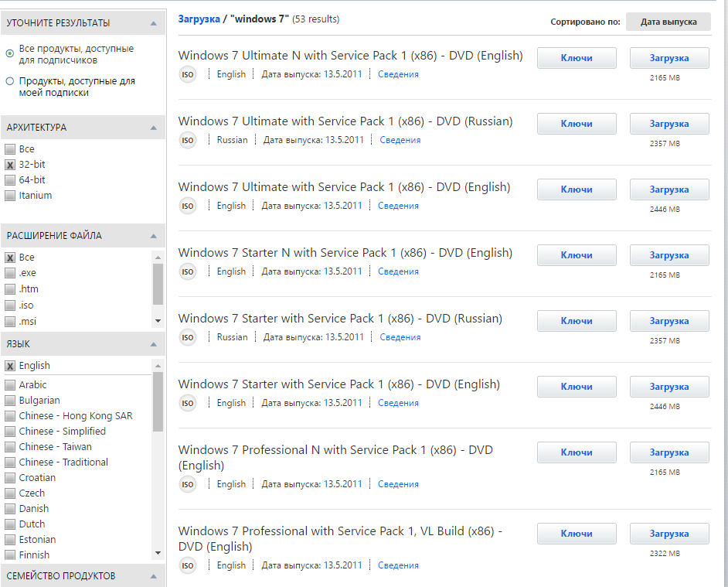Viewport: 728px width, 587px height.
Task: Check the 64-bit architecture checkbox
Action: tap(10, 180)
